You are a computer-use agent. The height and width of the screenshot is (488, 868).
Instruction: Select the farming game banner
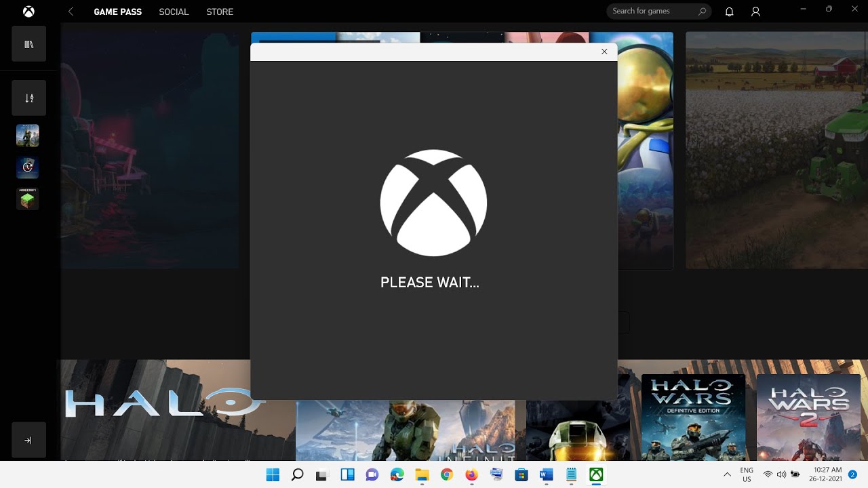(776, 150)
